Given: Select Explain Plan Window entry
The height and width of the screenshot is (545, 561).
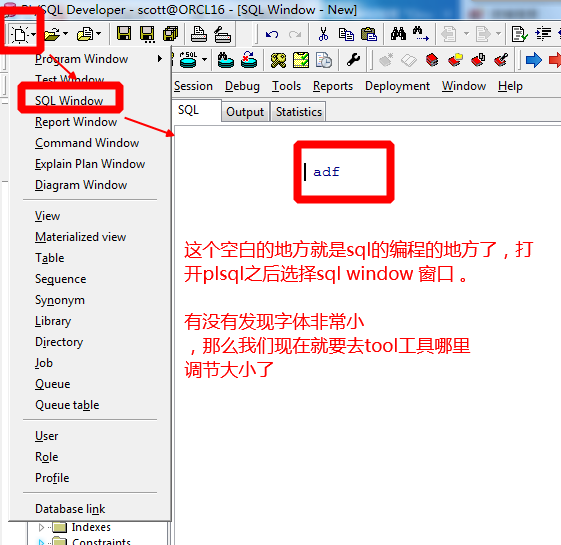Looking at the screenshot, I should coord(90,164).
